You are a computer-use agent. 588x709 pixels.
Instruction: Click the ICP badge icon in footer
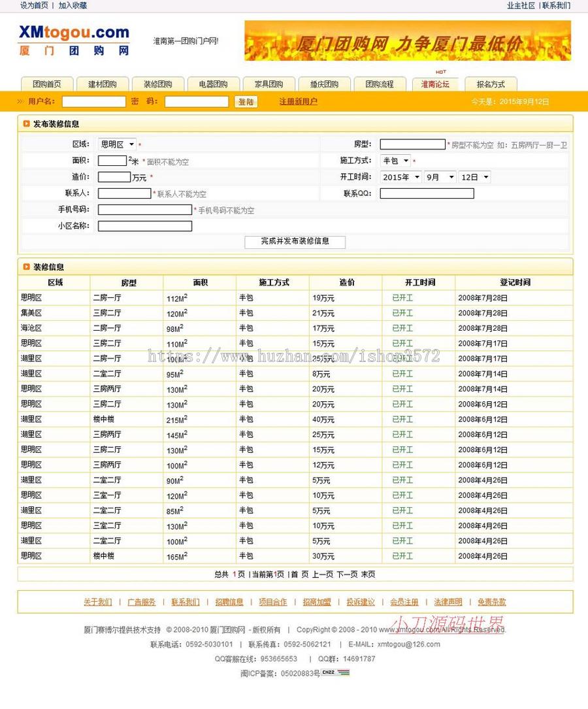coord(336,672)
